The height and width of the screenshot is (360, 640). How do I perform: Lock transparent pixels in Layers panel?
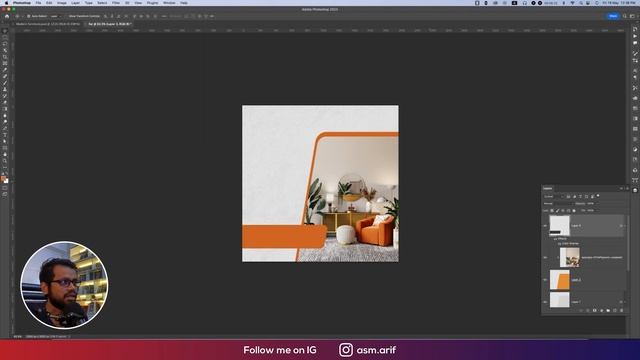pyautogui.click(x=552, y=211)
